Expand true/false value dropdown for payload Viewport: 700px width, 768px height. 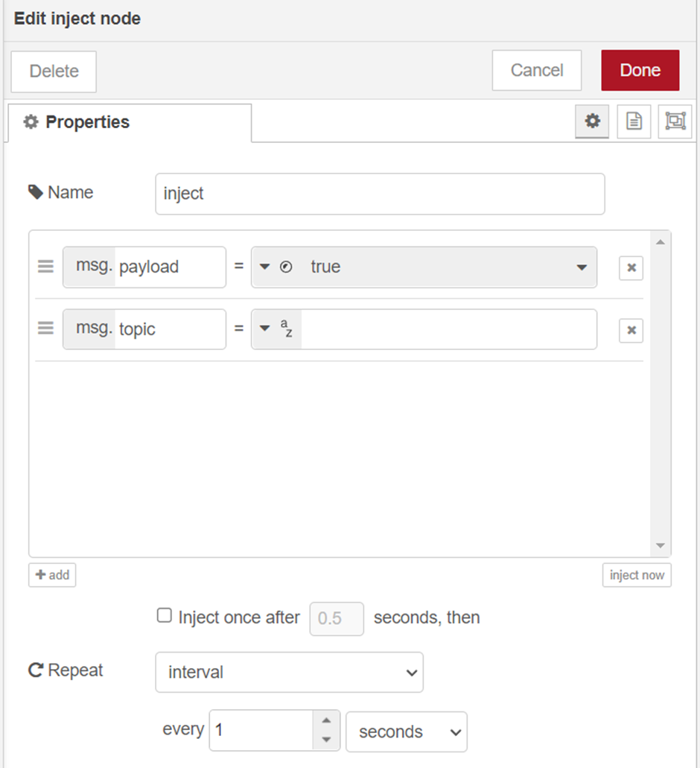coord(582,267)
